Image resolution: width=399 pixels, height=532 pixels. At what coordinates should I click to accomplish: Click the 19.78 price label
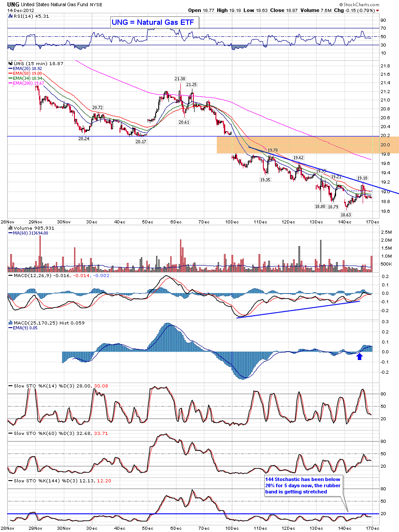273,150
